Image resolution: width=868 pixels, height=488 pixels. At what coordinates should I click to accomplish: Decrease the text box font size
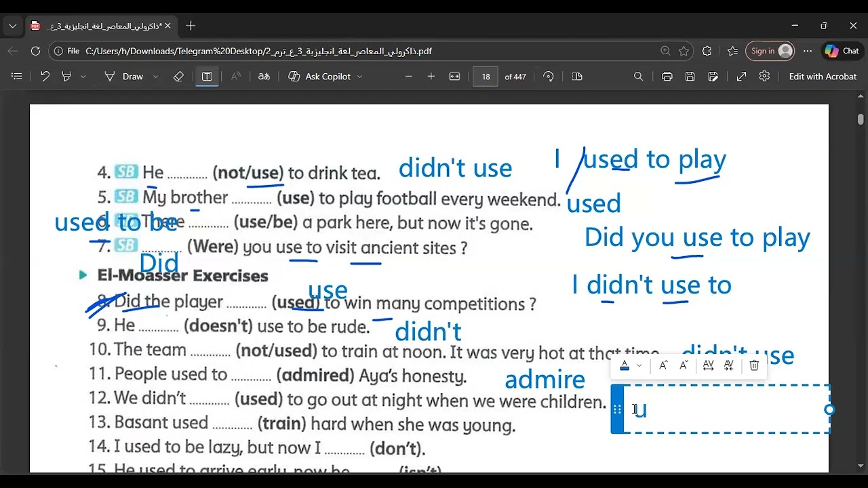pyautogui.click(x=684, y=366)
